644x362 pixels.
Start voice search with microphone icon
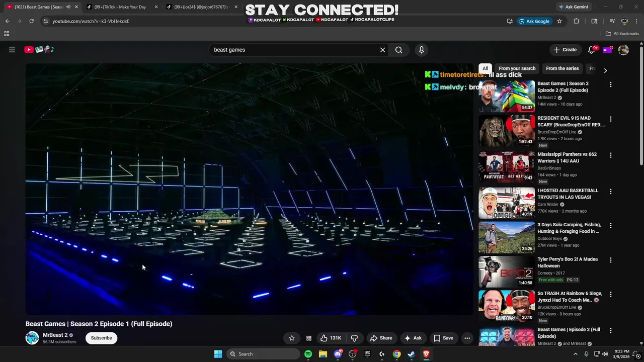coord(422,50)
